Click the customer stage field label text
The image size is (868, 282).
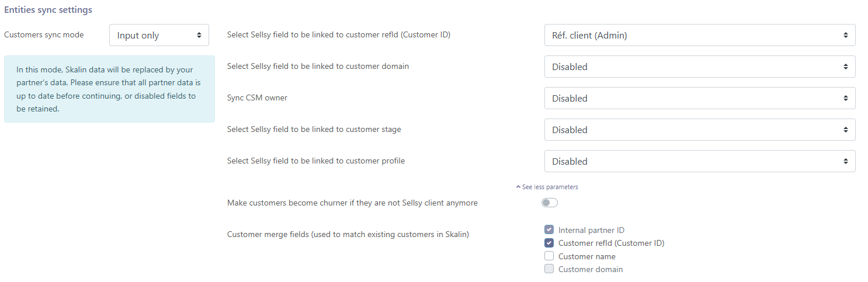[314, 130]
